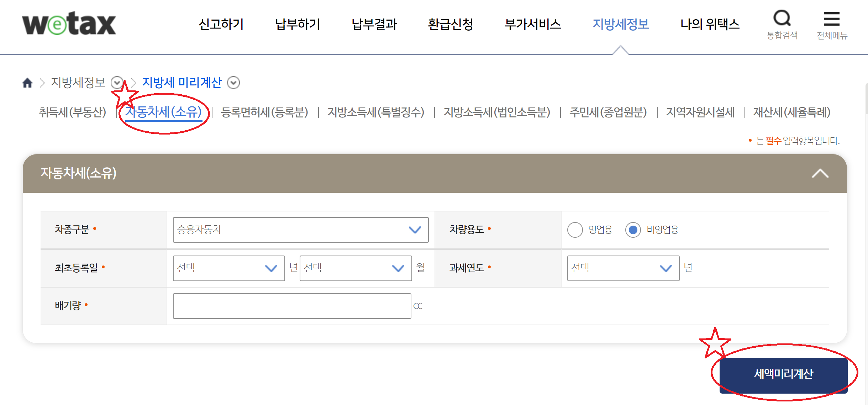Open the 최초등록일 month dropdown
Screen dimensions: 868x405
356,268
